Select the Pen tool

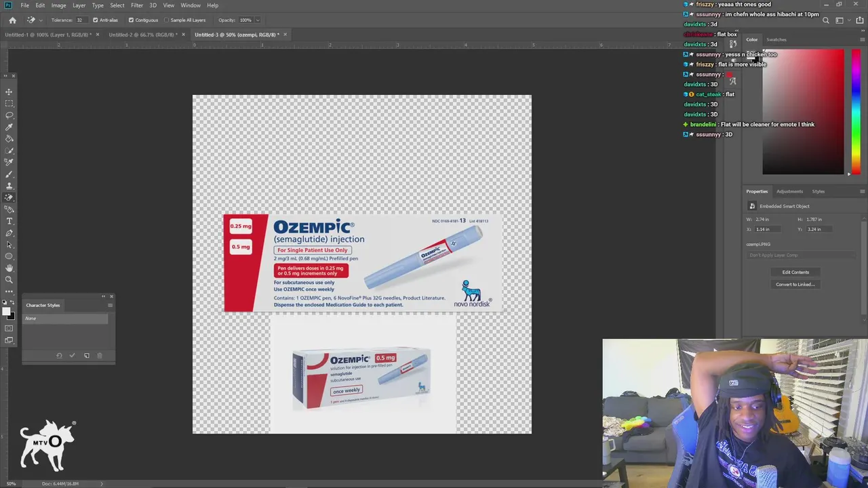pyautogui.click(x=9, y=232)
